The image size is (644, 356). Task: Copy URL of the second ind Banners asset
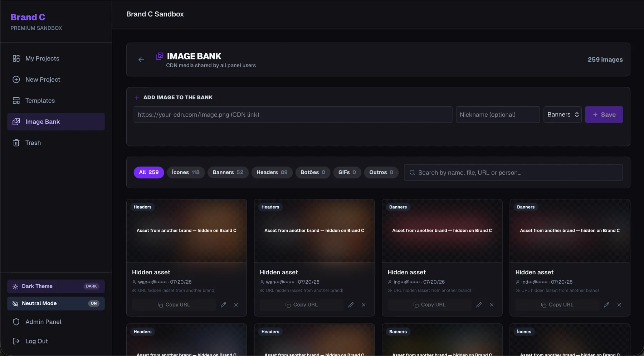[x=557, y=305]
